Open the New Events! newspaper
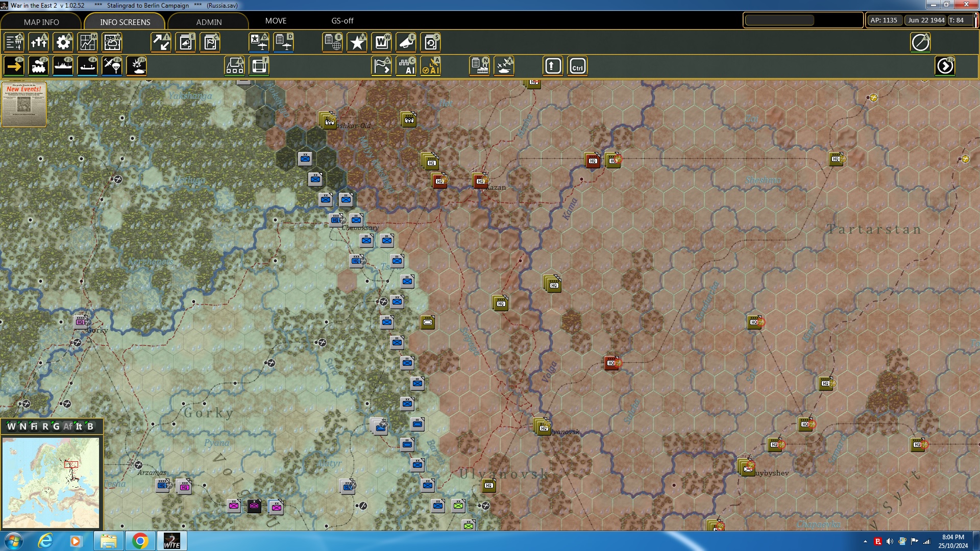 point(24,104)
